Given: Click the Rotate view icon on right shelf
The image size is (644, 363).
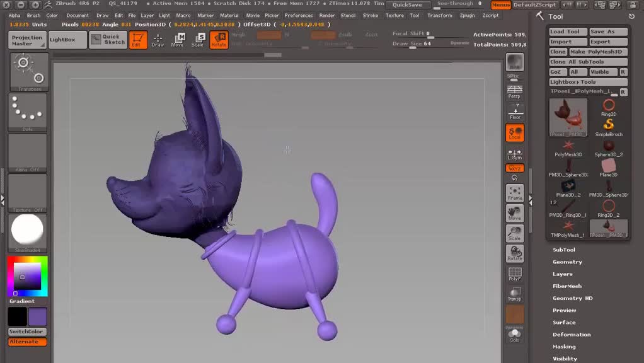Looking at the screenshot, I should [515, 253].
